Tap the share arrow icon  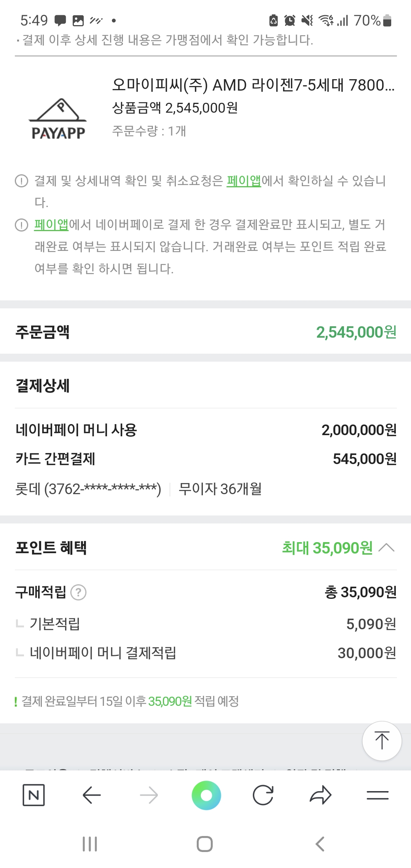tap(320, 795)
